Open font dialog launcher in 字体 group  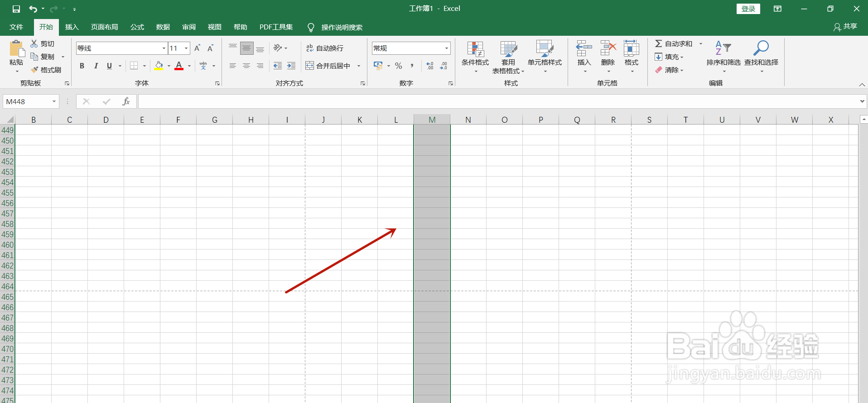[x=217, y=83]
